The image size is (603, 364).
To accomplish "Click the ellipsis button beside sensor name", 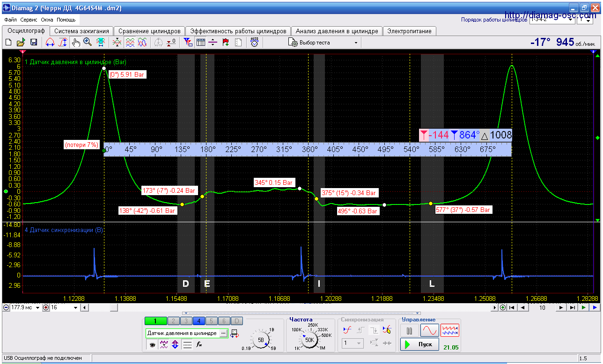I will pos(223,333).
